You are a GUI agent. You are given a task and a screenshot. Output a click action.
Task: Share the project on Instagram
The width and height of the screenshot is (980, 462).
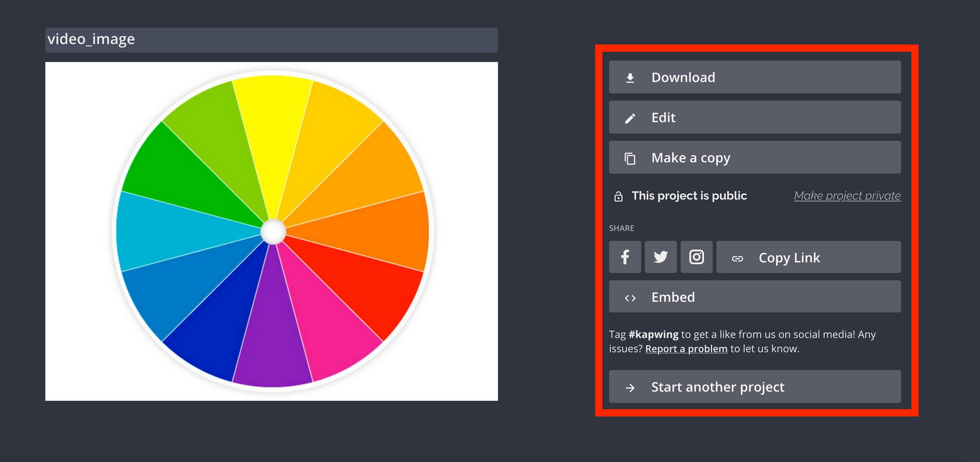[x=696, y=257]
